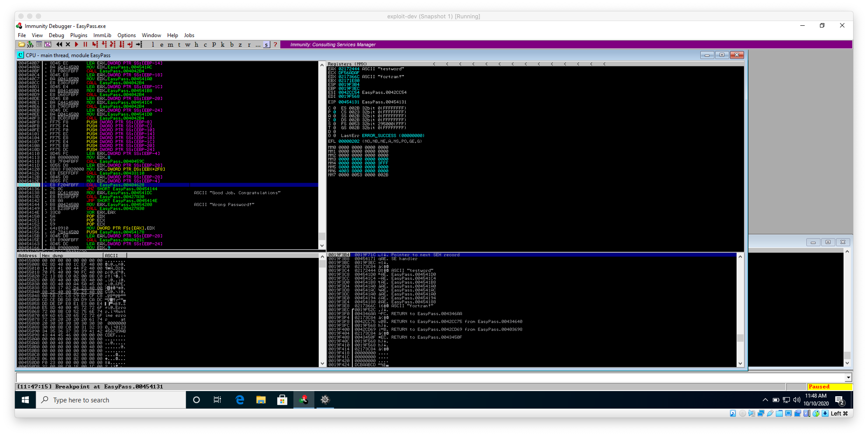Viewport: 868px width, 436px height.
Task: Show Threads with the 't' button
Action: click(179, 45)
